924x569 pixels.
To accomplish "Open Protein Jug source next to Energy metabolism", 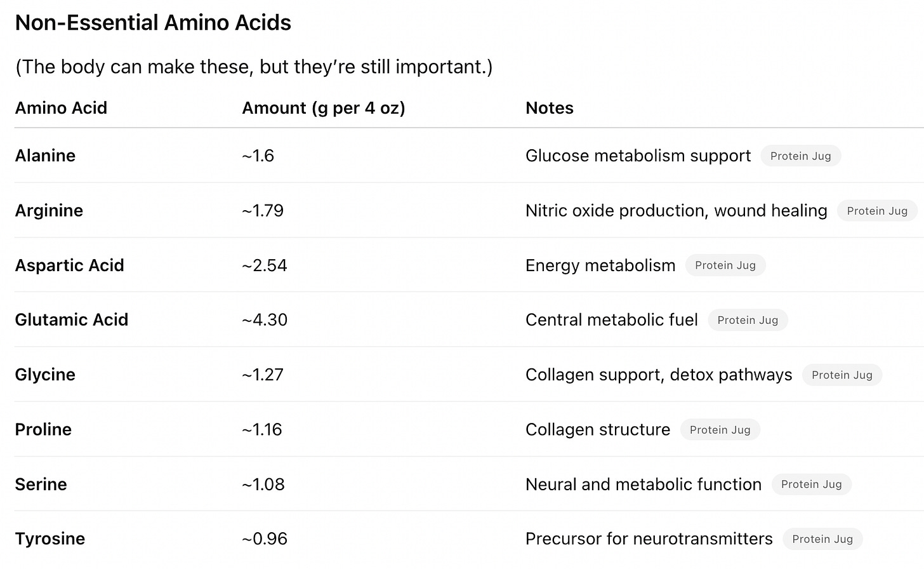I will [725, 265].
